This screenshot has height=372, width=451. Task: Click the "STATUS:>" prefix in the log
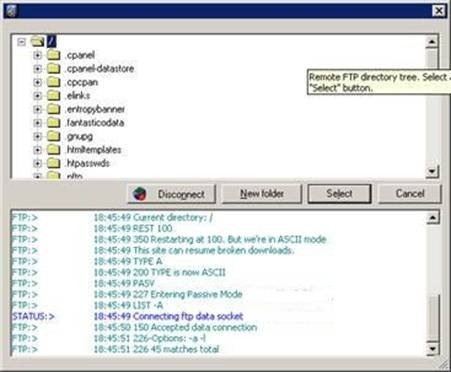coord(33,316)
